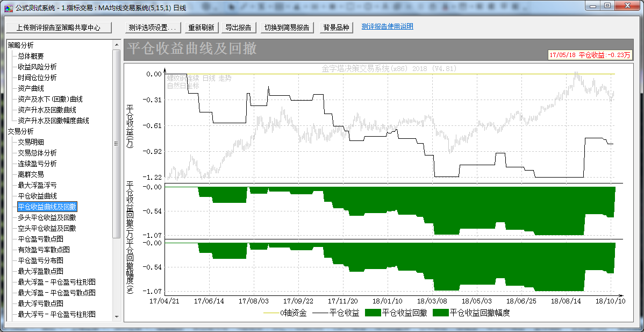Open the 测评报告使用说明 link
The image size is (644, 332).
click(x=387, y=27)
